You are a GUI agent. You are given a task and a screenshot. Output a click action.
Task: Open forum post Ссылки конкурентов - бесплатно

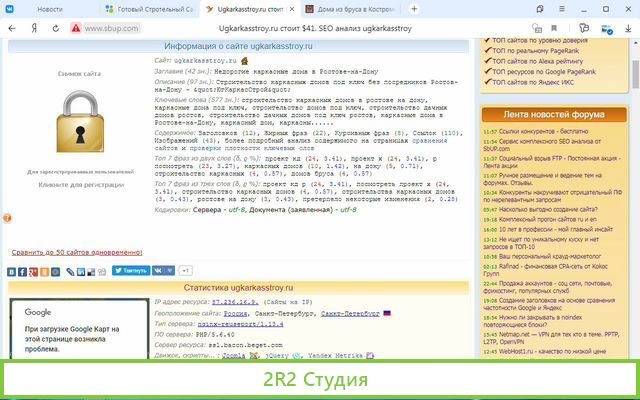click(x=543, y=131)
